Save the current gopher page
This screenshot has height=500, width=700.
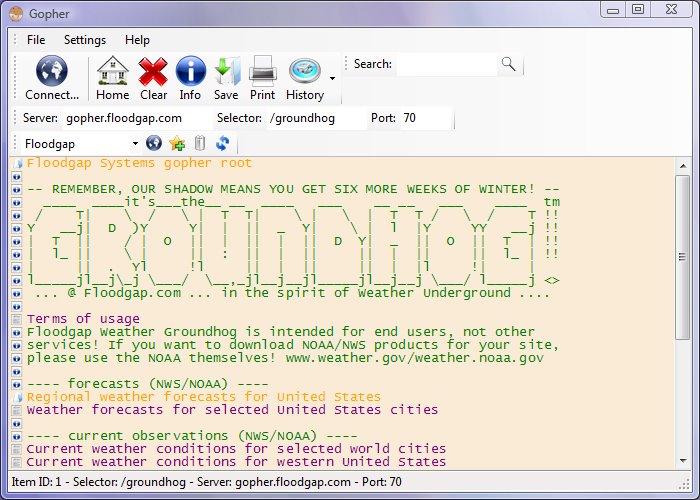click(x=226, y=72)
